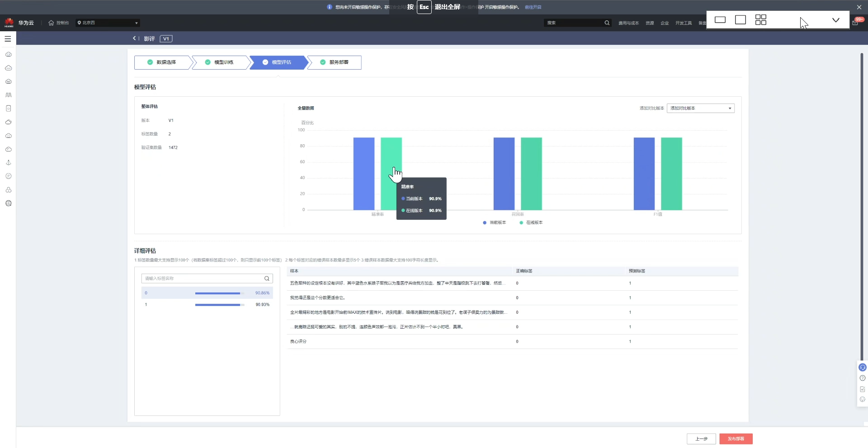This screenshot has width=868, height=448.
Task: Open the notifications mail icon with 99+ badge
Action: click(856, 22)
